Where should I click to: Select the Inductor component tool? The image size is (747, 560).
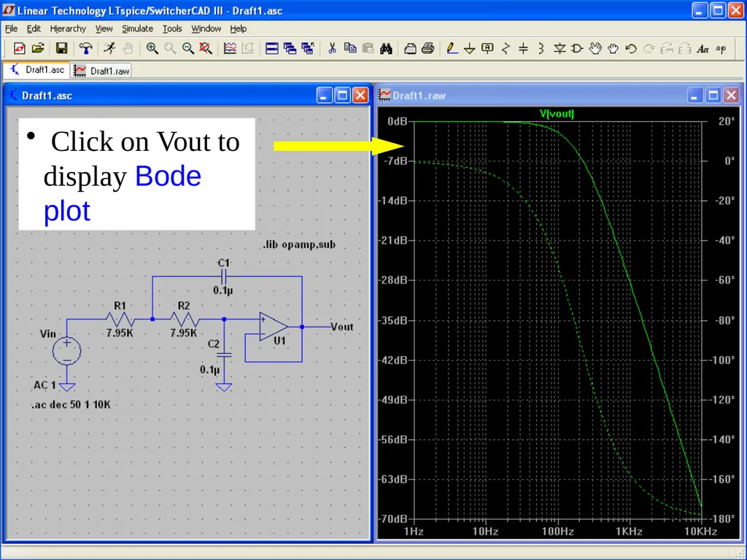[541, 48]
